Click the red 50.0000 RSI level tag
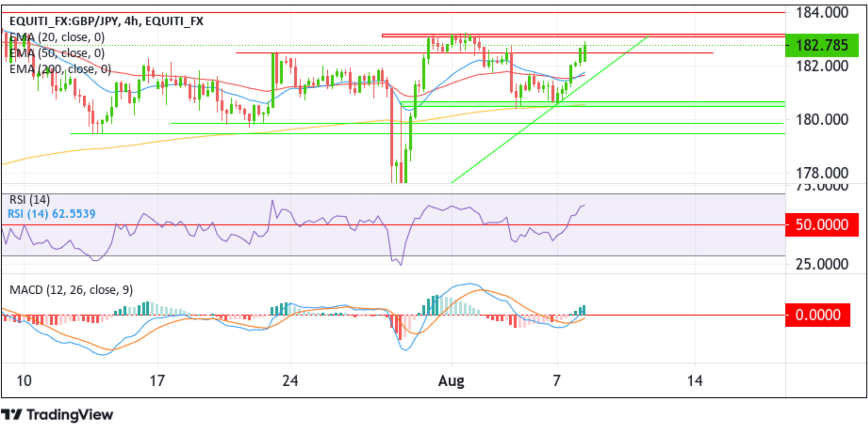The image size is (868, 426). [822, 225]
